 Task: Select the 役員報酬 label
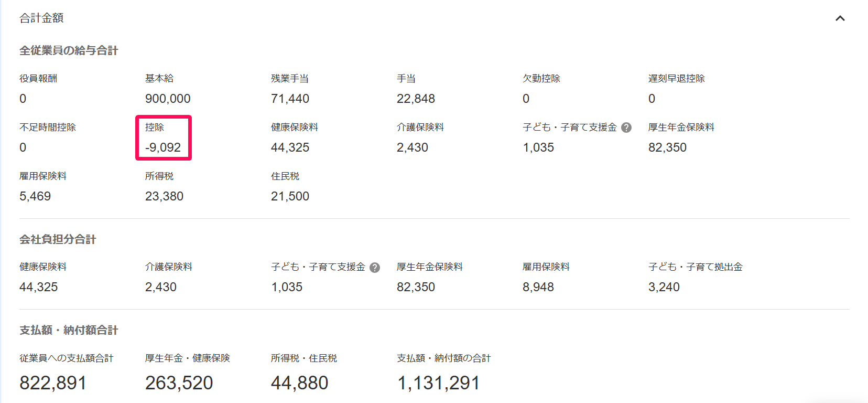click(x=38, y=78)
